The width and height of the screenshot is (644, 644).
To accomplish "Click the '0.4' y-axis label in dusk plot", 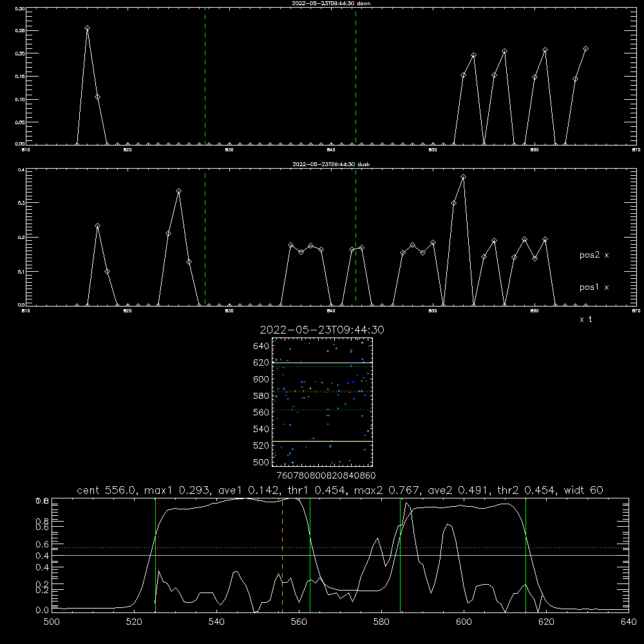I will [x=21, y=169].
